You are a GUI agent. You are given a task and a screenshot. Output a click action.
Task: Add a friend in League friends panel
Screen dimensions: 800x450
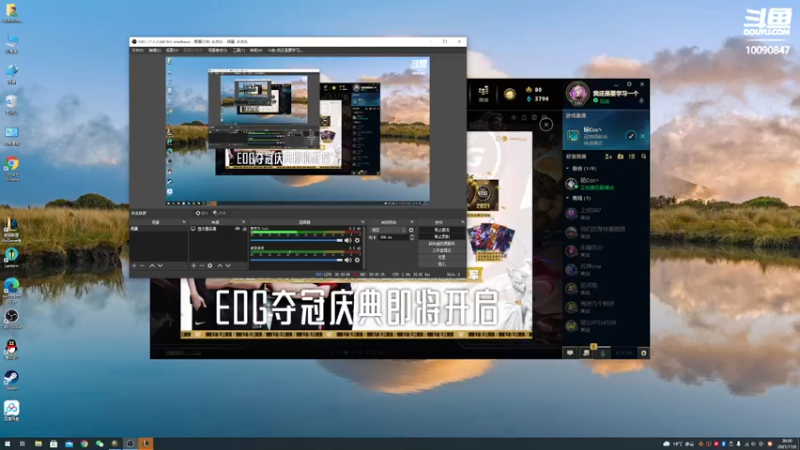click(x=608, y=157)
